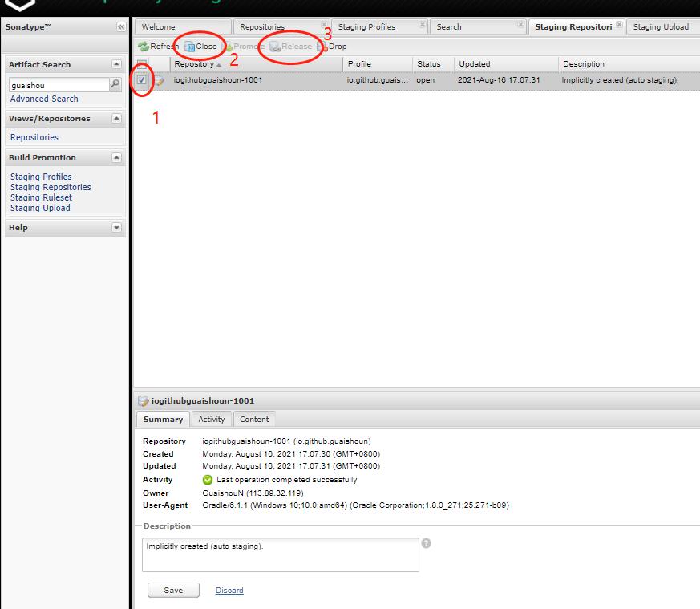Click the description help question icon
This screenshot has height=609, width=700.
427,543
